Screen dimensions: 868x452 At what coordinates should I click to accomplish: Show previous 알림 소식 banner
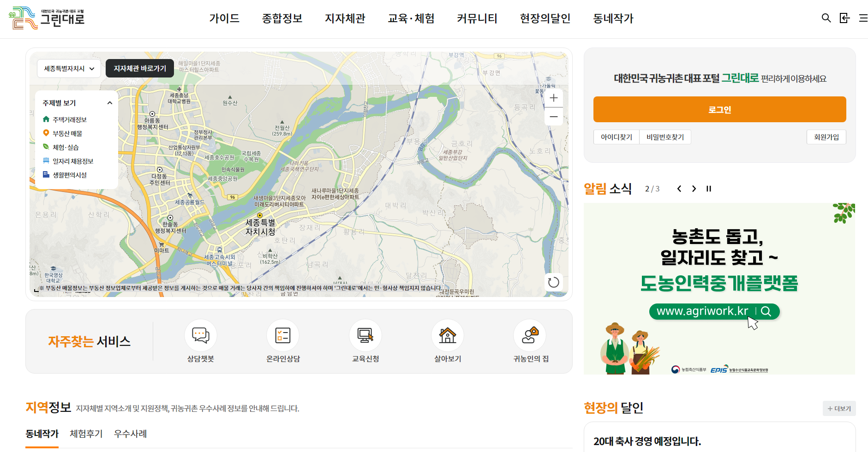click(x=679, y=189)
